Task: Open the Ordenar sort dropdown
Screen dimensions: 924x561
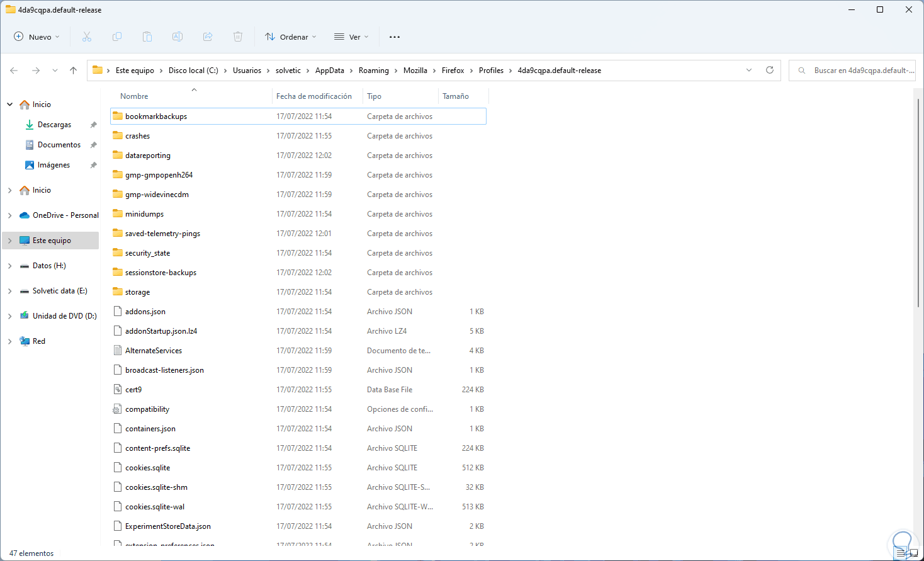Action: coord(291,37)
